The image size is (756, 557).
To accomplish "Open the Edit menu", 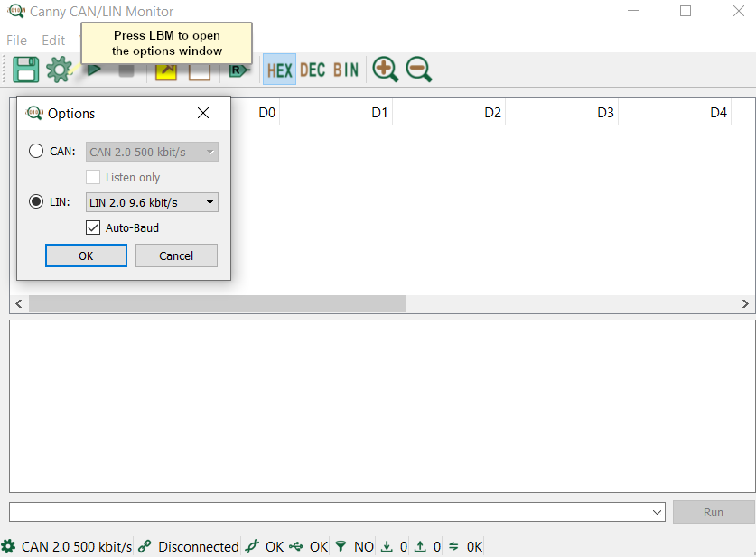I will tap(53, 41).
